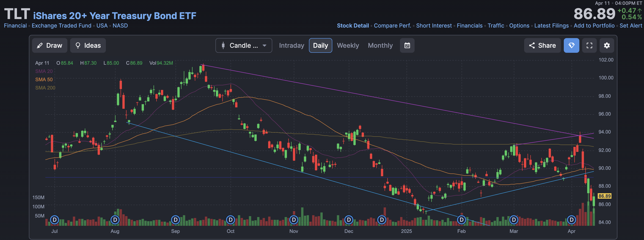
Task: Select the Daily timeframe
Action: (320, 46)
